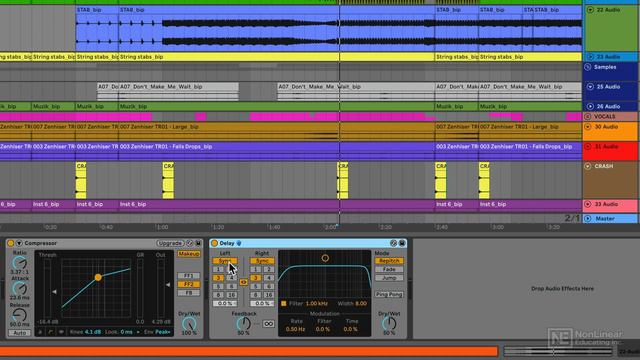Toggle the Compressor Makeup button
Image resolution: width=640 pixels, height=360 pixels.
pos(189,254)
